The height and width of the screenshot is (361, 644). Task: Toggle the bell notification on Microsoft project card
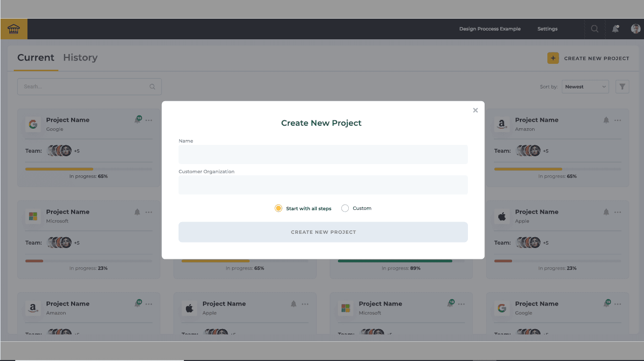[137, 212]
